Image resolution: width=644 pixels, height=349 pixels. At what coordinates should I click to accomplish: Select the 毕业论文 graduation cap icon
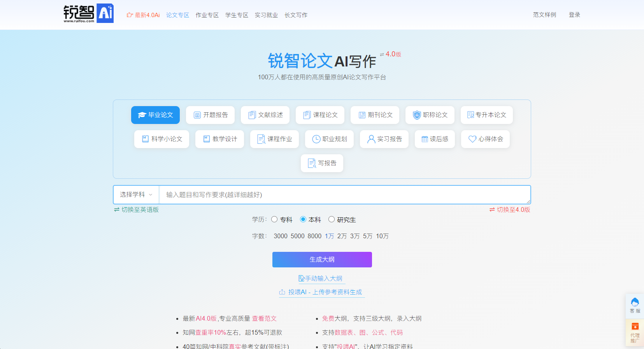(x=142, y=115)
